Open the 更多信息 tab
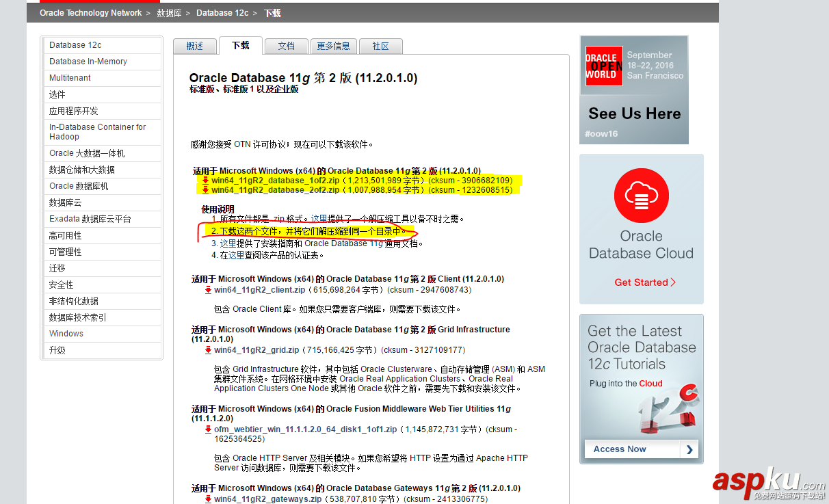This screenshot has width=829, height=504. coord(333,46)
